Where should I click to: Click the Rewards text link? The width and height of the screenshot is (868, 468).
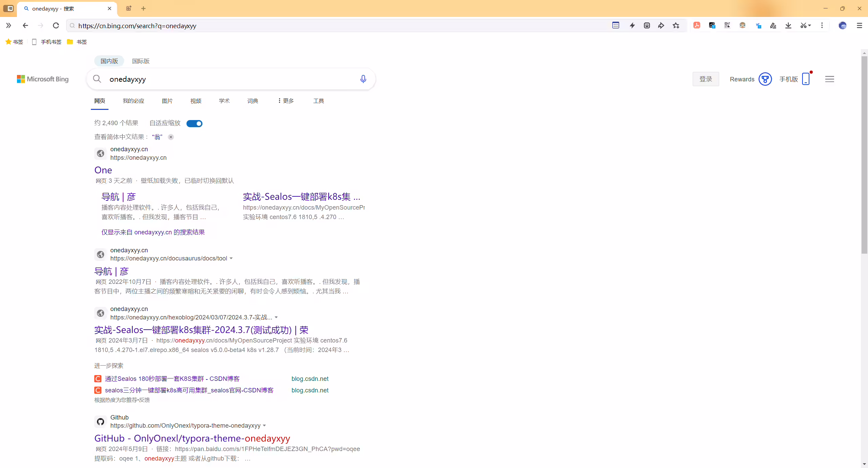point(742,79)
